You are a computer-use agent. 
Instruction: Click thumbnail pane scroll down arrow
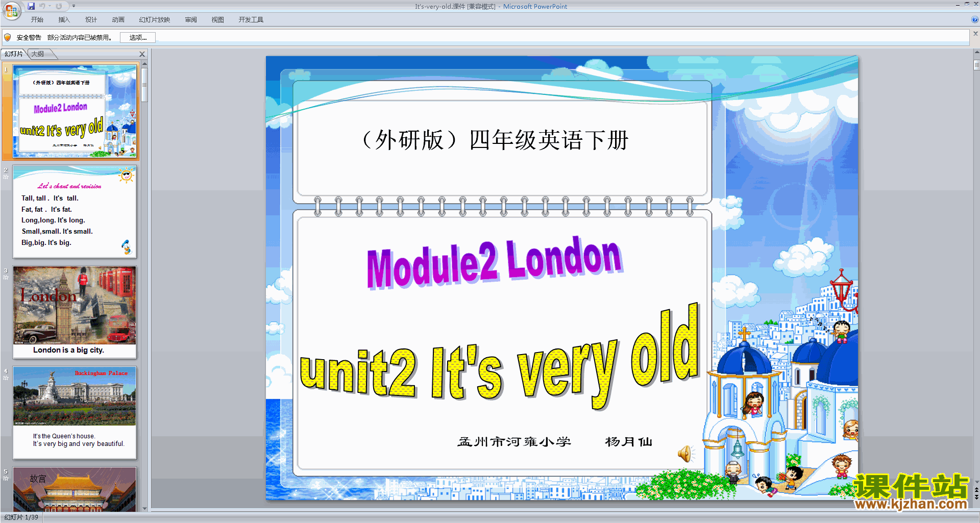click(x=144, y=508)
